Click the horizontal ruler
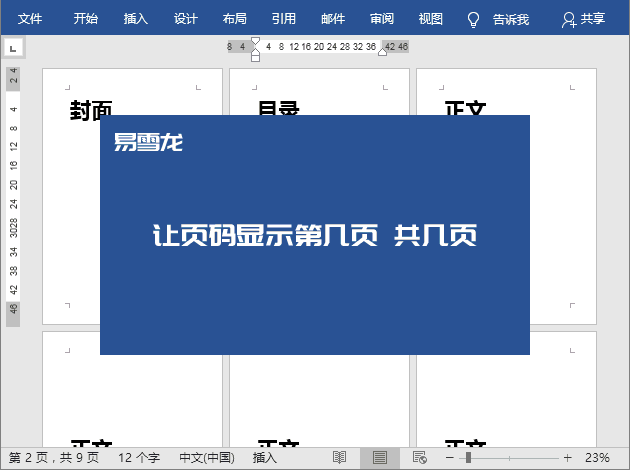Image resolution: width=630 pixels, height=470 pixels. tap(318, 47)
